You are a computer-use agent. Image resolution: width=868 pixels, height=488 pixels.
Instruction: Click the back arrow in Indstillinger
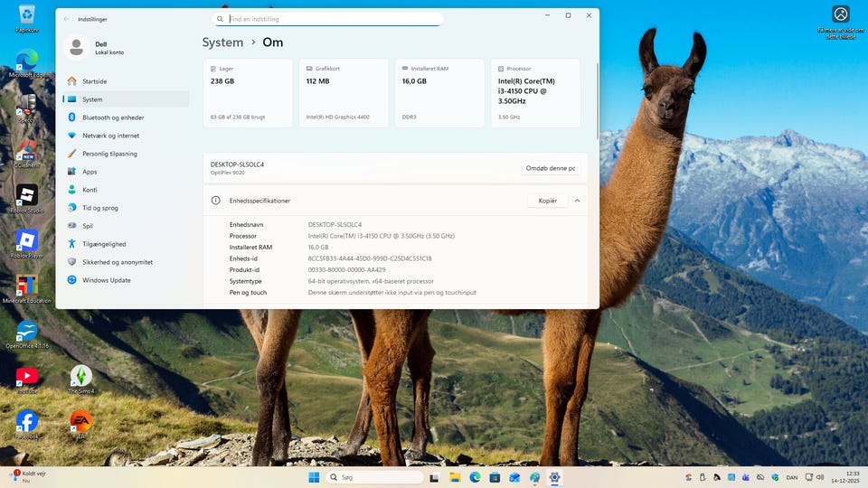(66, 17)
